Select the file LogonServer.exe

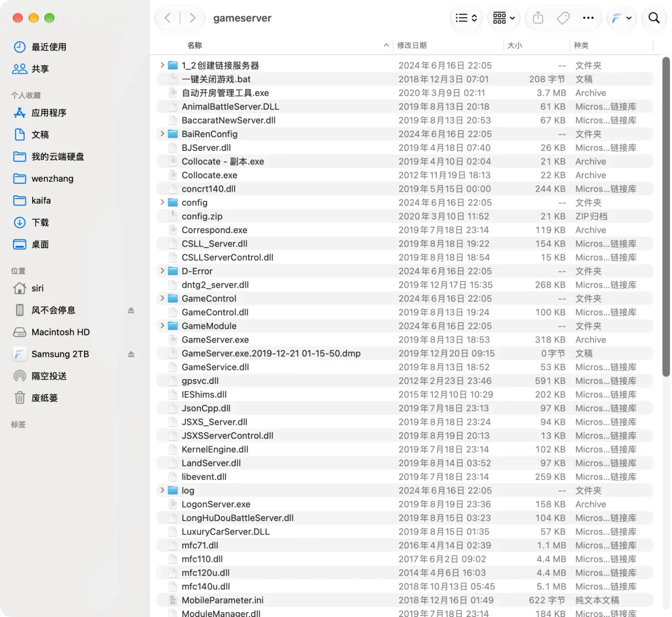(x=405, y=504)
